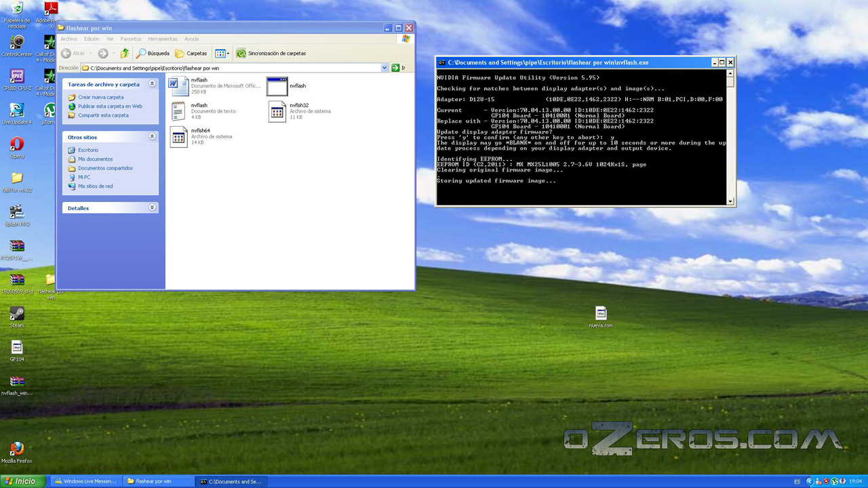Click the ES language indicator in tray
The width and height of the screenshot is (868, 488).
click(797, 481)
